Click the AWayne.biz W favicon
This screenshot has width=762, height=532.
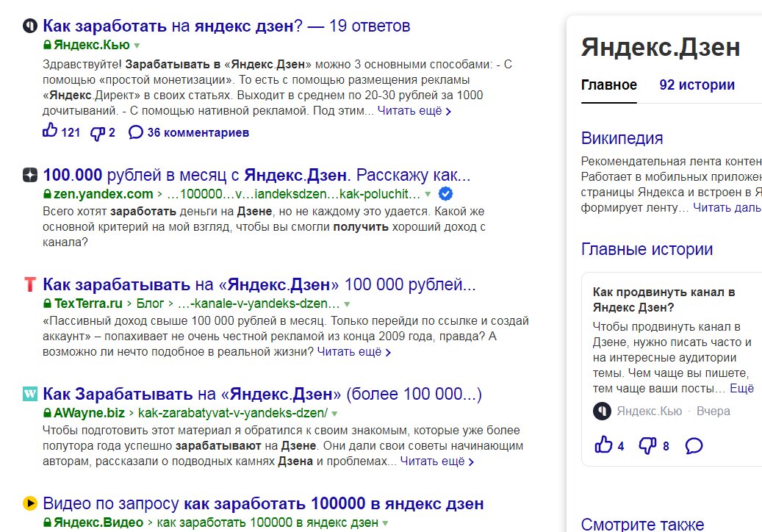(30, 394)
